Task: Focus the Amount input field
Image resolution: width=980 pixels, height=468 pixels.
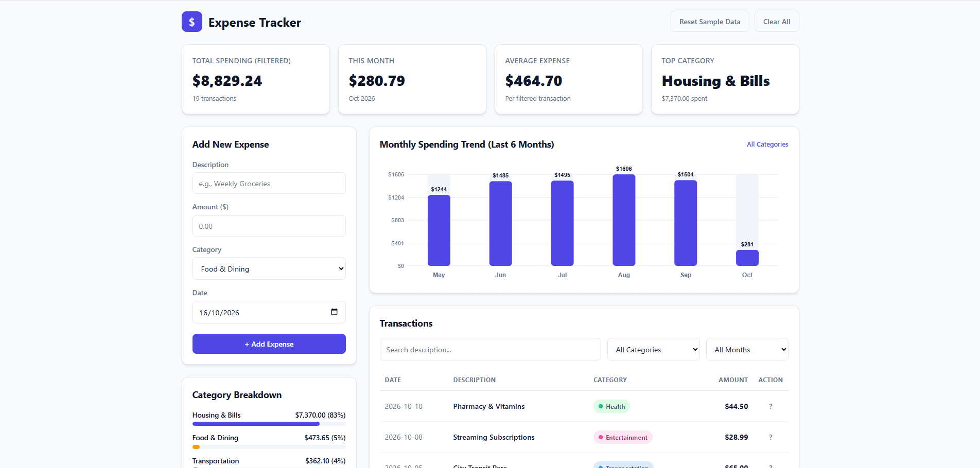Action: (269, 226)
